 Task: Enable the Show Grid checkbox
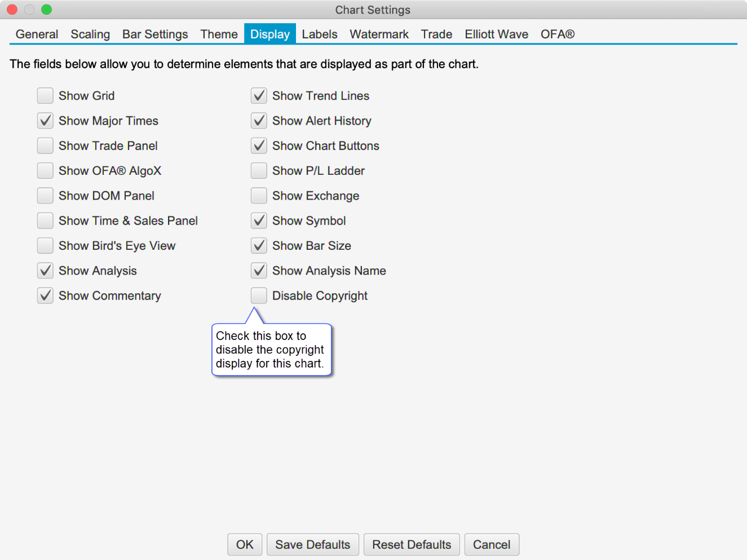(x=45, y=96)
